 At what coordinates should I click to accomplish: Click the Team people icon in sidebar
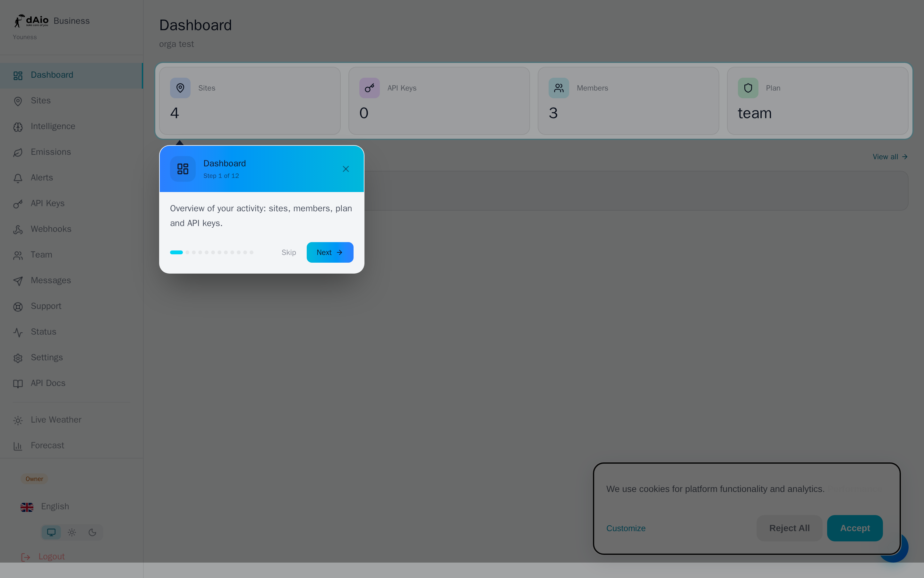[x=18, y=255]
